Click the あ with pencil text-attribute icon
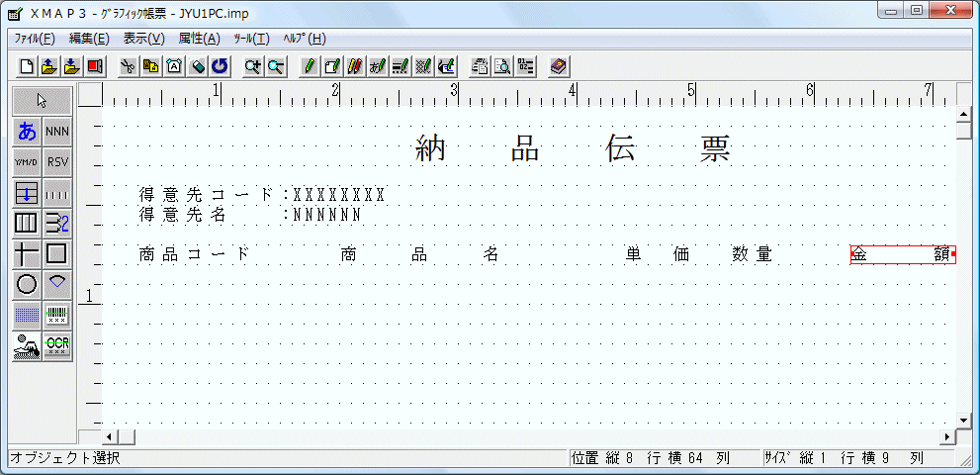 point(378,65)
